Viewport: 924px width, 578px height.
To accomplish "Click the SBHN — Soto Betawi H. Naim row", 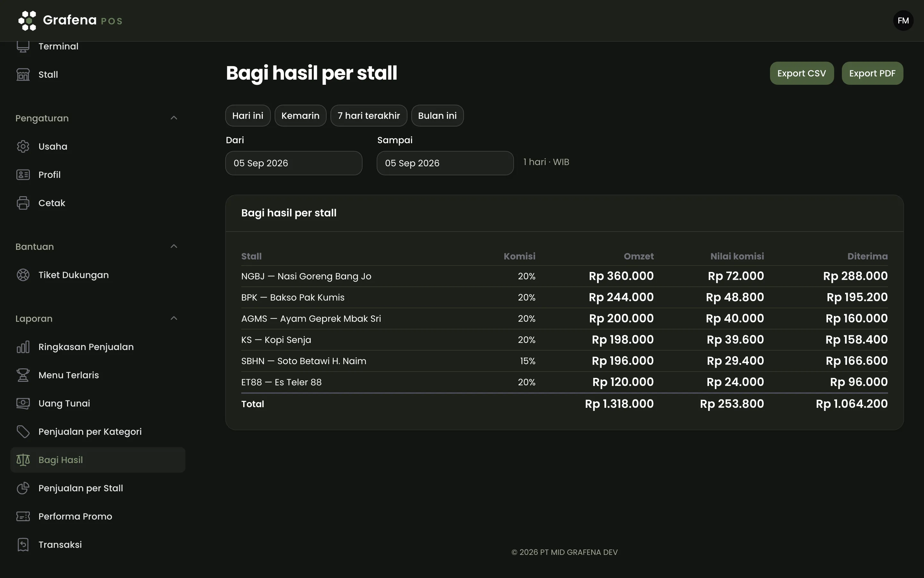I will coord(564,361).
